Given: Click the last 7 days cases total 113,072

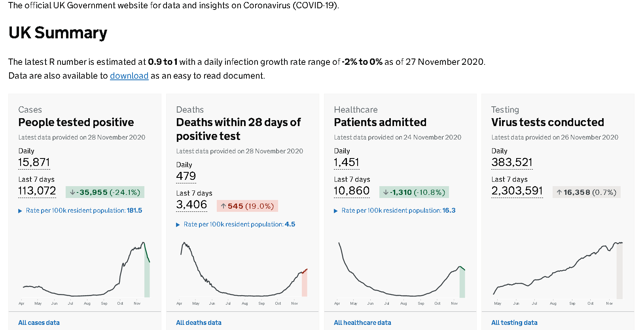Looking at the screenshot, I should pyautogui.click(x=37, y=191).
